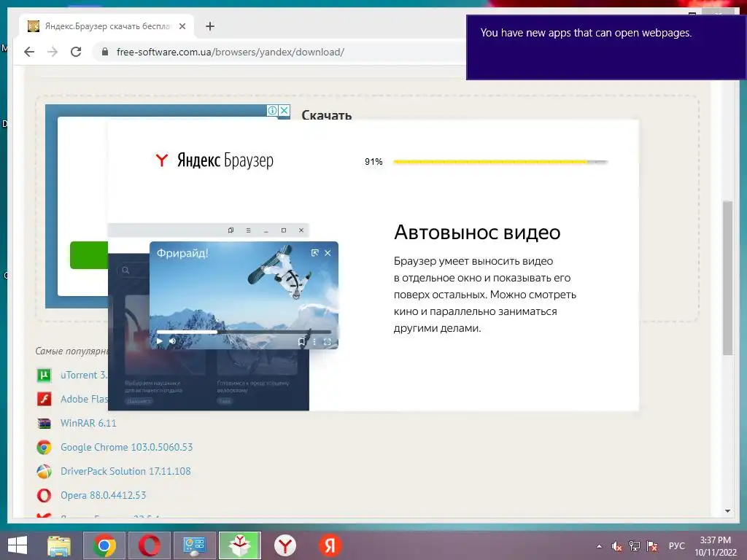Click the browser forward arrow
Viewport: 747px width, 560px height.
coord(53,52)
